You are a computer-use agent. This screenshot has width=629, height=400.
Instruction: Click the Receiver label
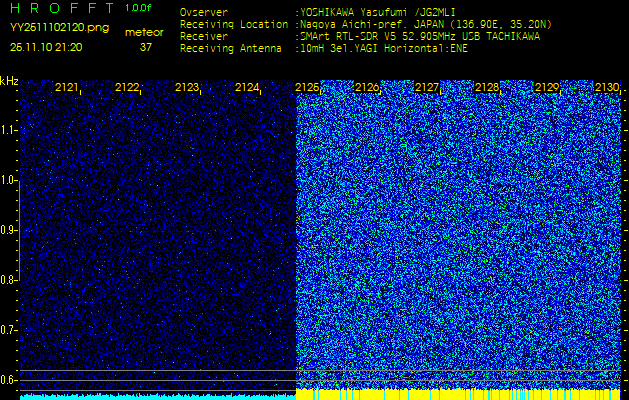(204, 37)
